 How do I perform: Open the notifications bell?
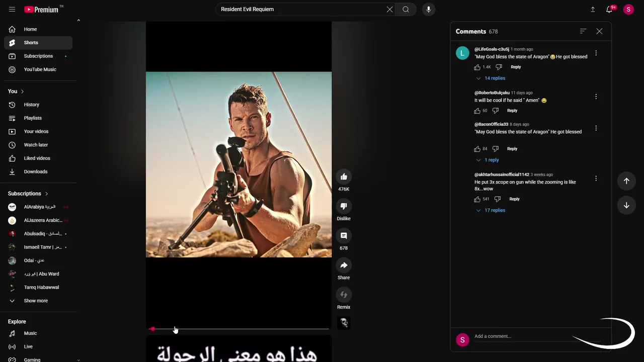click(x=609, y=9)
